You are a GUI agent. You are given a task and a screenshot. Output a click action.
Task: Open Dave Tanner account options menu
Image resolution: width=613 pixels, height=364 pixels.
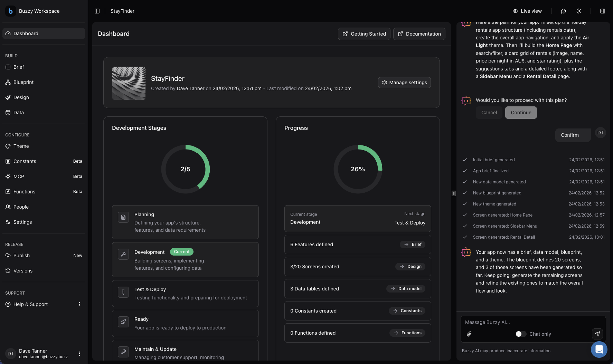click(79, 354)
